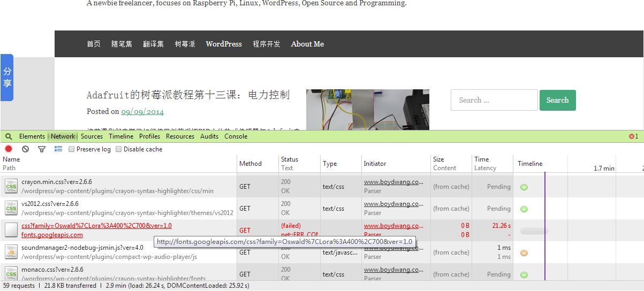Switch to the Console tab

point(236,136)
